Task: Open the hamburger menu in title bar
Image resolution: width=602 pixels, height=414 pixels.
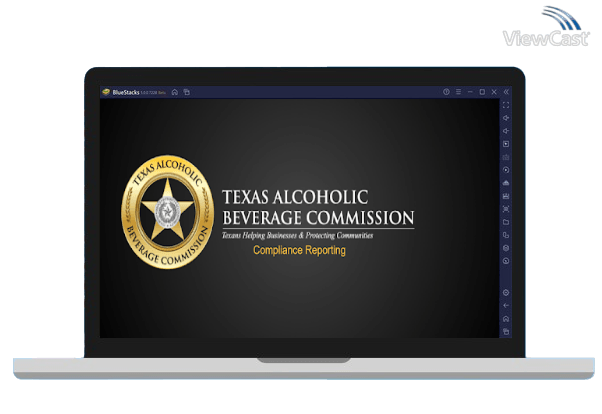Action: pos(458,92)
